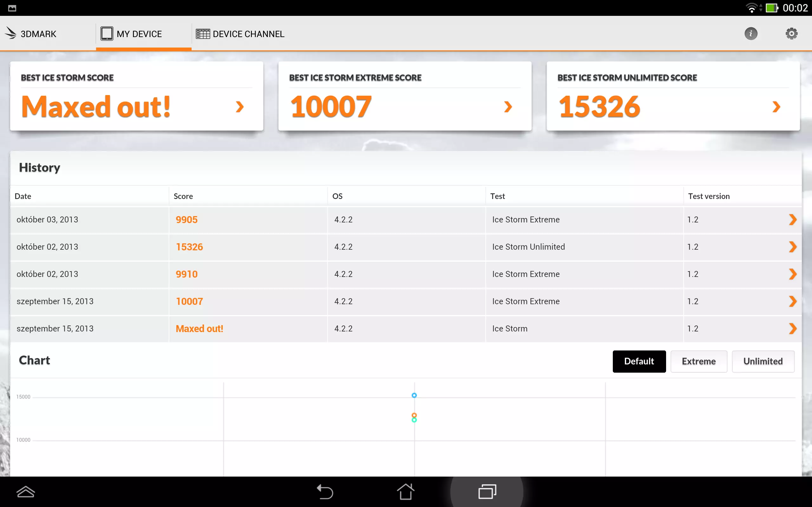Select the Default chart filter
The image size is (812, 507).
[x=639, y=361]
